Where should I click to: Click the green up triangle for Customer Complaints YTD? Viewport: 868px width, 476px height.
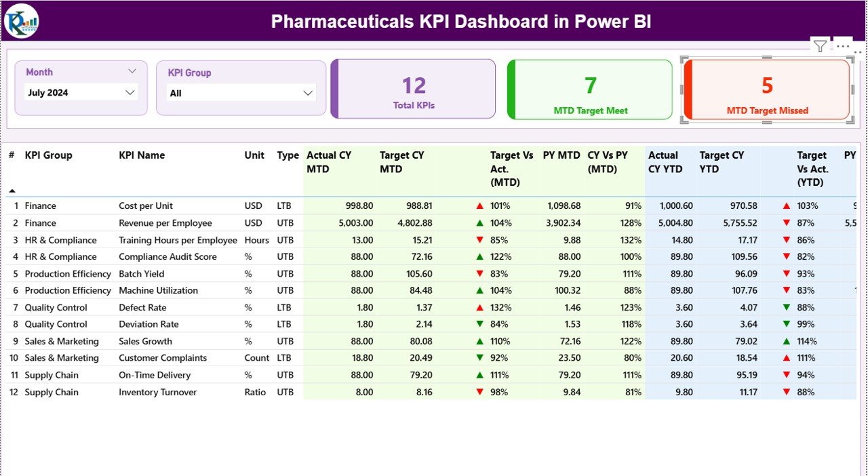click(x=786, y=358)
